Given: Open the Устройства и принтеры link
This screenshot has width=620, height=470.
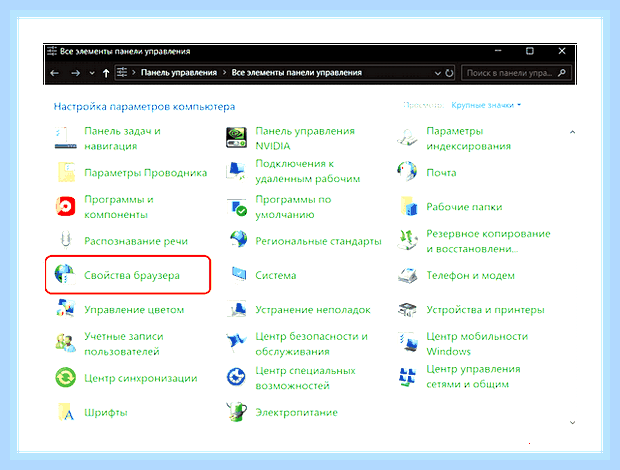Looking at the screenshot, I should pyautogui.click(x=485, y=310).
